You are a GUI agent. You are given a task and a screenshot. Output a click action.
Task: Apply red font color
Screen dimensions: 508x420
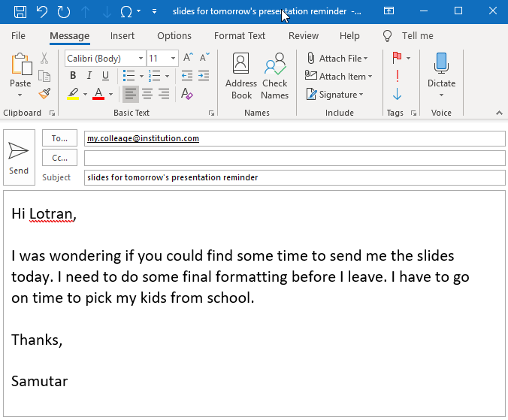point(98,94)
